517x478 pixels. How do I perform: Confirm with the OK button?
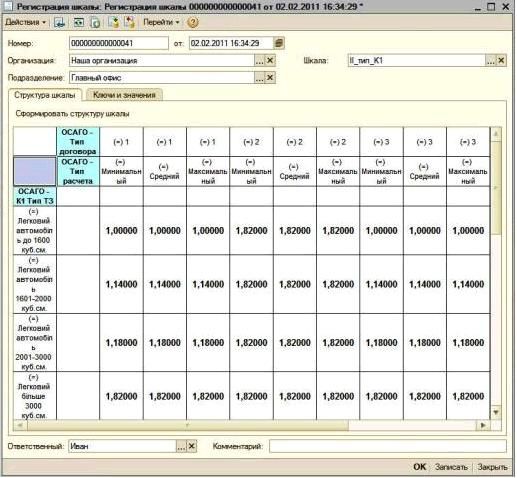(x=420, y=467)
